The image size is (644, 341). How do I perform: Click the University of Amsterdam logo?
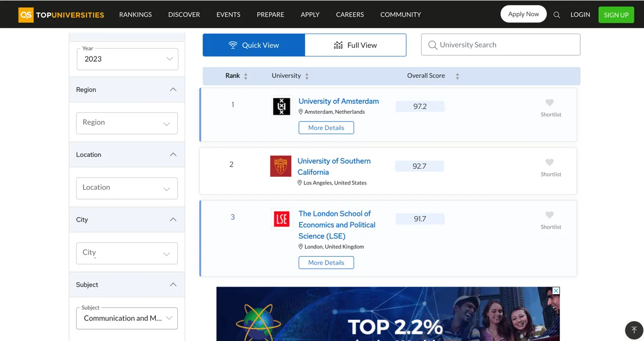tap(281, 106)
